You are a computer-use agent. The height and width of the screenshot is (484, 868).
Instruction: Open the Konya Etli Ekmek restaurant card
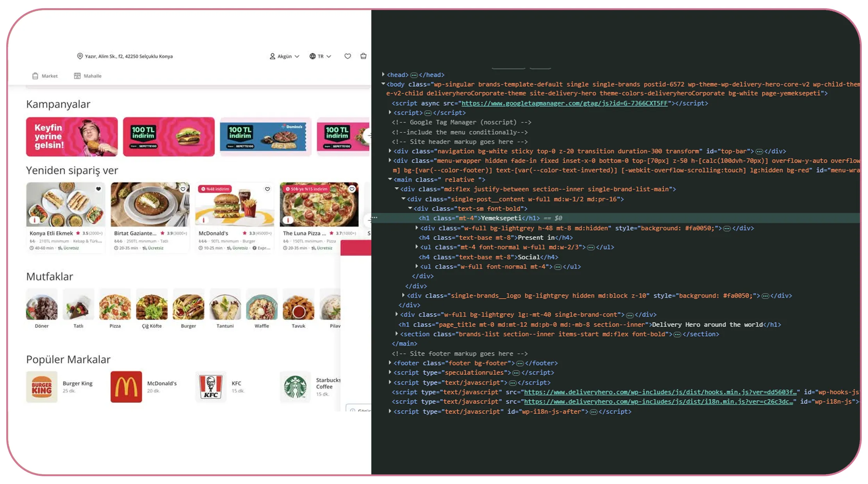66,217
